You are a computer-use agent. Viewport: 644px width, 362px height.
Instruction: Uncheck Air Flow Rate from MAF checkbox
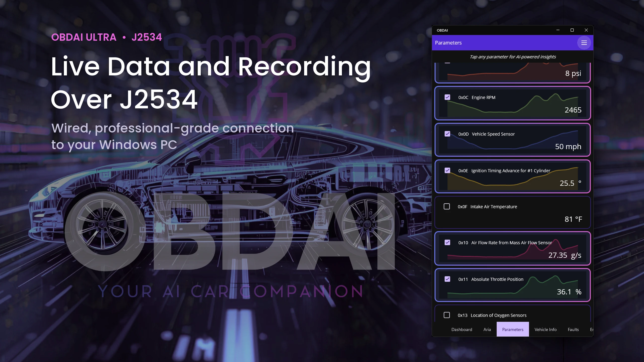click(447, 242)
